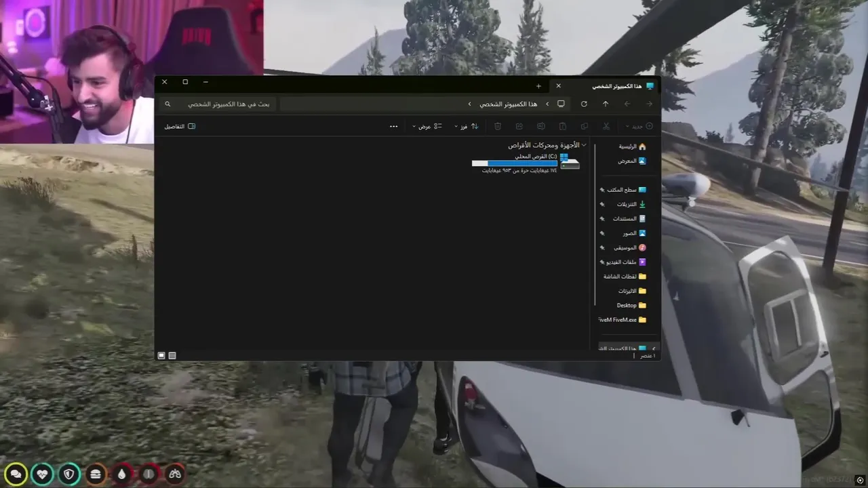
Task: Click pin icon next to التنزيلات
Action: (601, 204)
